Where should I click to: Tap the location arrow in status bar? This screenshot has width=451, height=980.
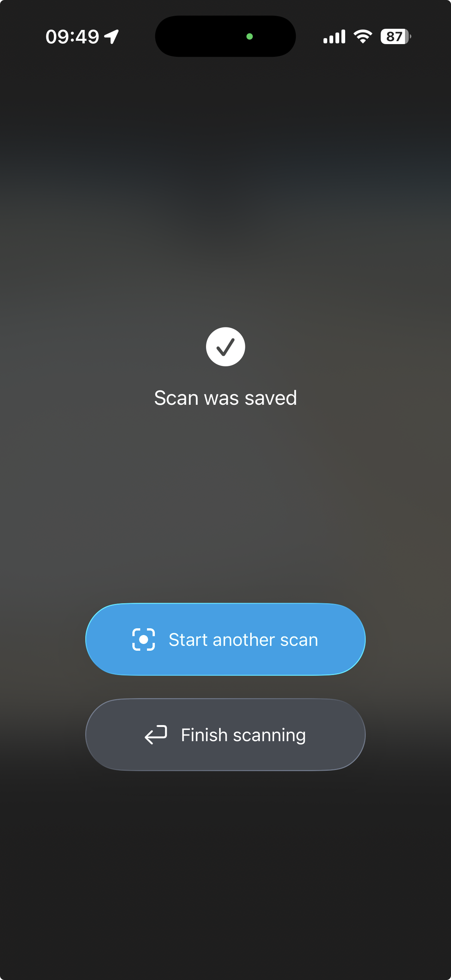coord(111,37)
